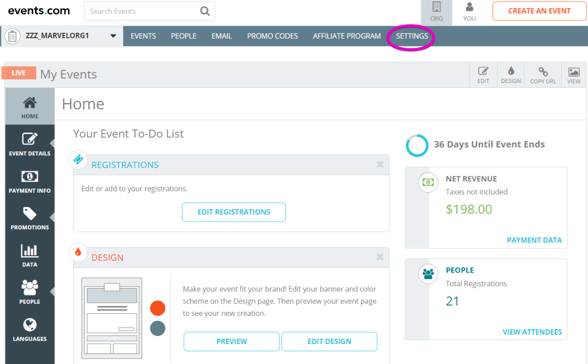Viewport: 588px width, 364px height.
Task: Click the total registrations number 21
Action: click(x=452, y=301)
